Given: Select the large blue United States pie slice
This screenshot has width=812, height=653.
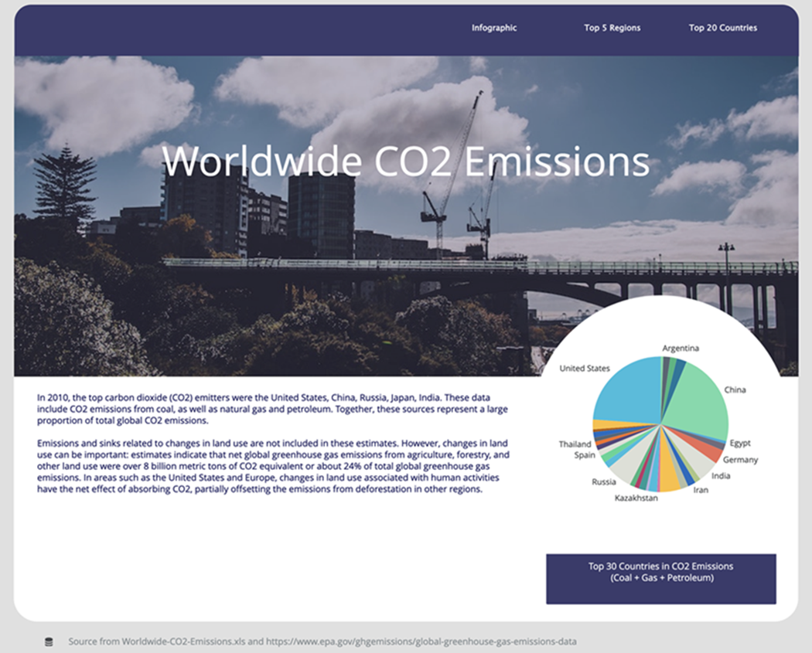Looking at the screenshot, I should [626, 390].
